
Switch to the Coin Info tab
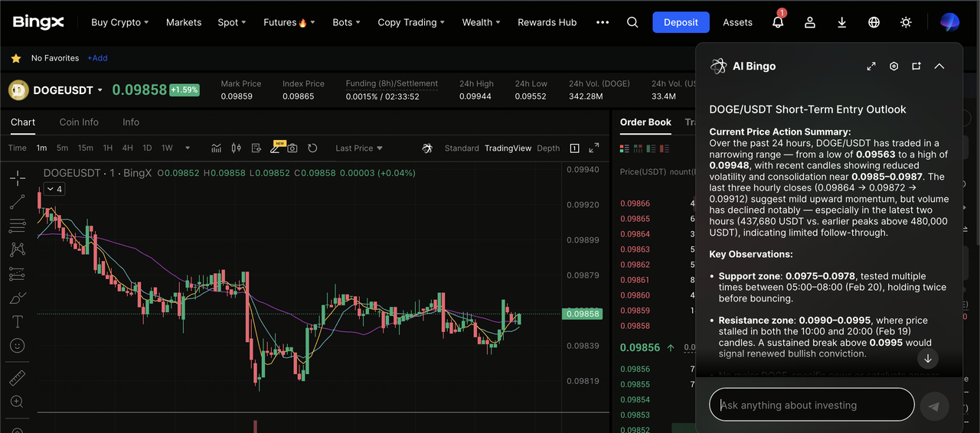tap(79, 122)
